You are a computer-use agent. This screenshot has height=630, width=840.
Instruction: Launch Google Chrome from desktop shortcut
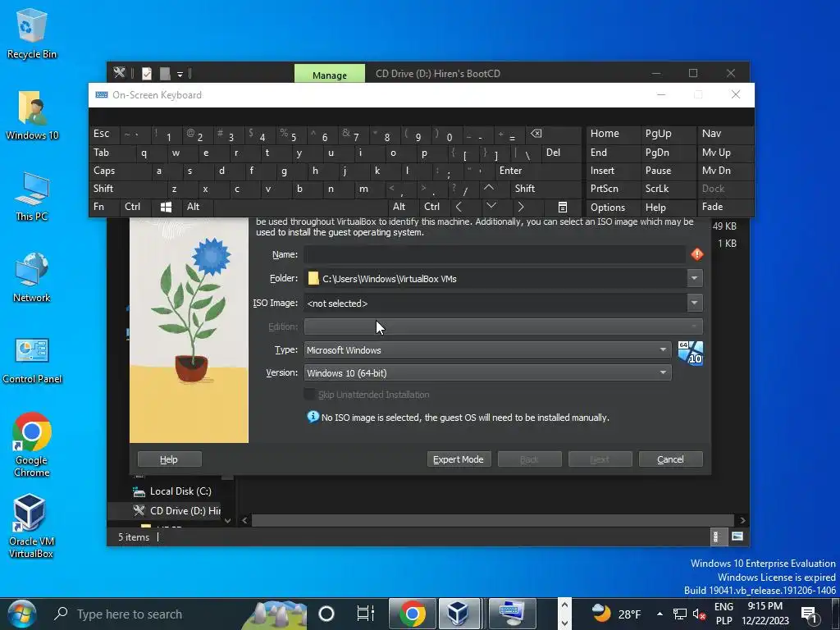[x=32, y=445]
